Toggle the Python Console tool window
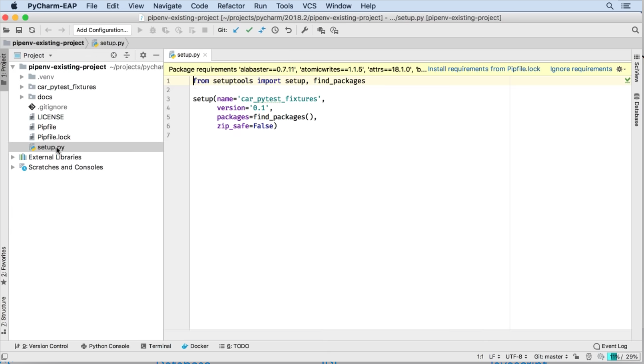Image resolution: width=644 pixels, height=364 pixels. 105,346
